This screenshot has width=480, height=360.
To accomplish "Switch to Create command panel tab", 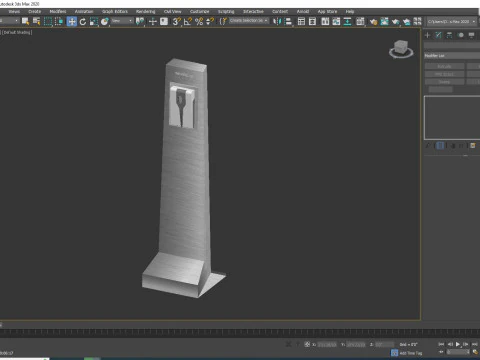I will [427, 35].
